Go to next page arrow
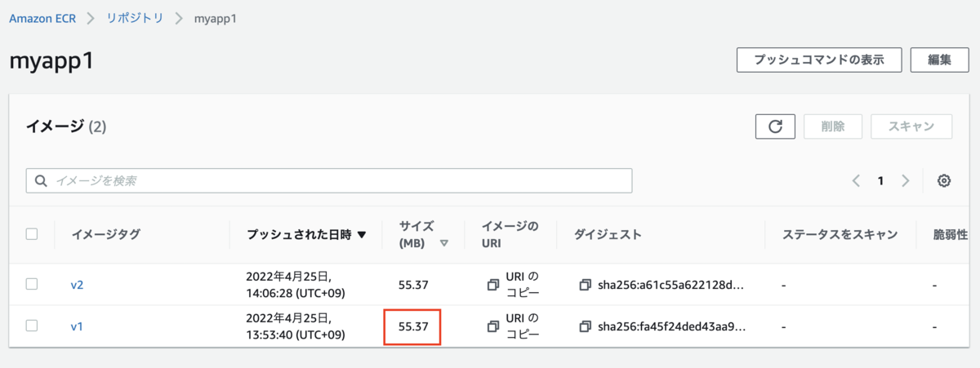Viewport: 980px width, 368px height. tap(905, 181)
